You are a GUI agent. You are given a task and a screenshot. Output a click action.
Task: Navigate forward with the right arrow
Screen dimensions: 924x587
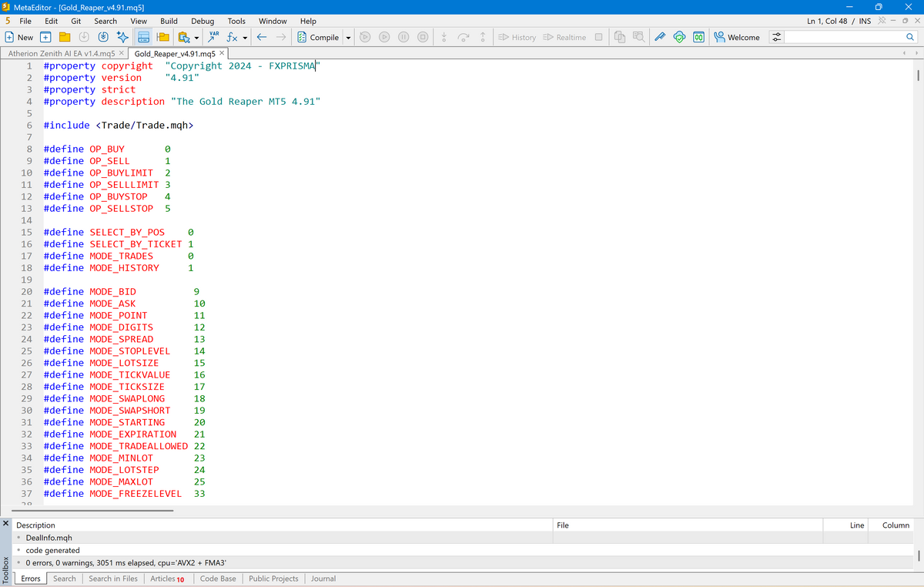(281, 37)
